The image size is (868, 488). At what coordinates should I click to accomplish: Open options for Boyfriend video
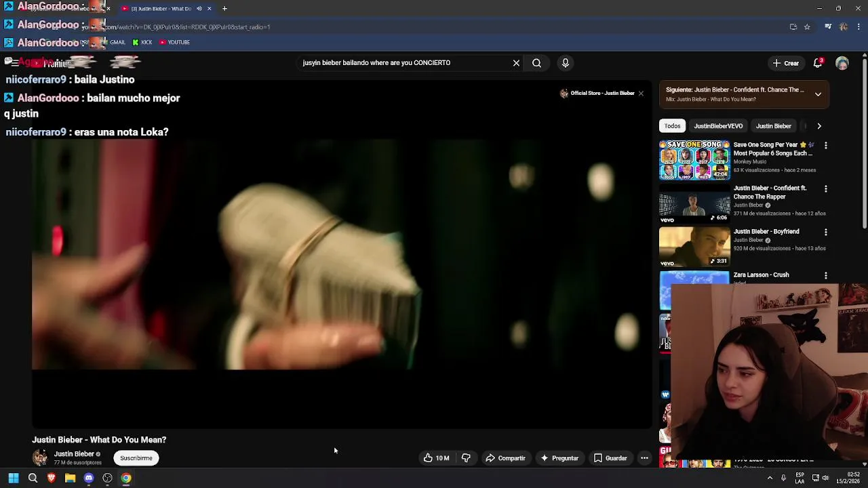826,232
